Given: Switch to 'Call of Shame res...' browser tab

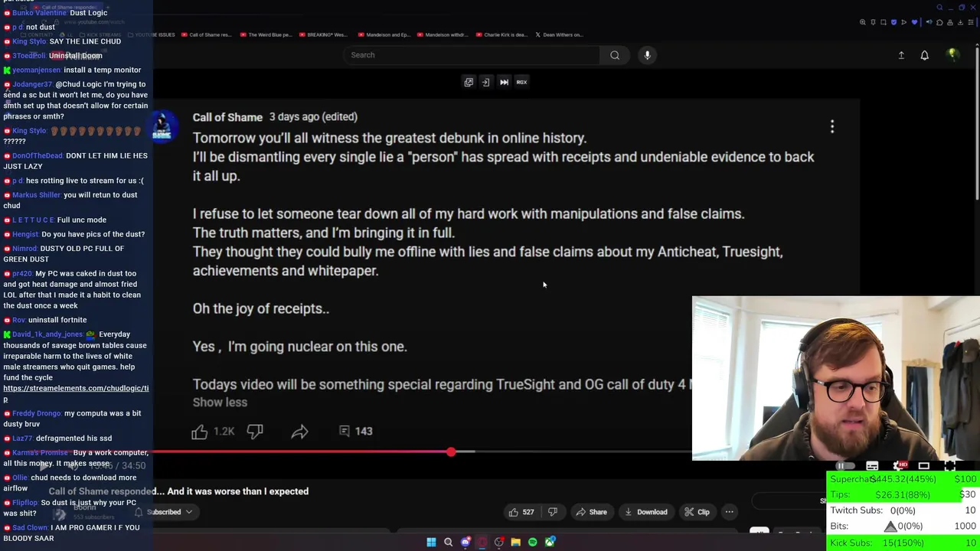Looking at the screenshot, I should pos(206,34).
